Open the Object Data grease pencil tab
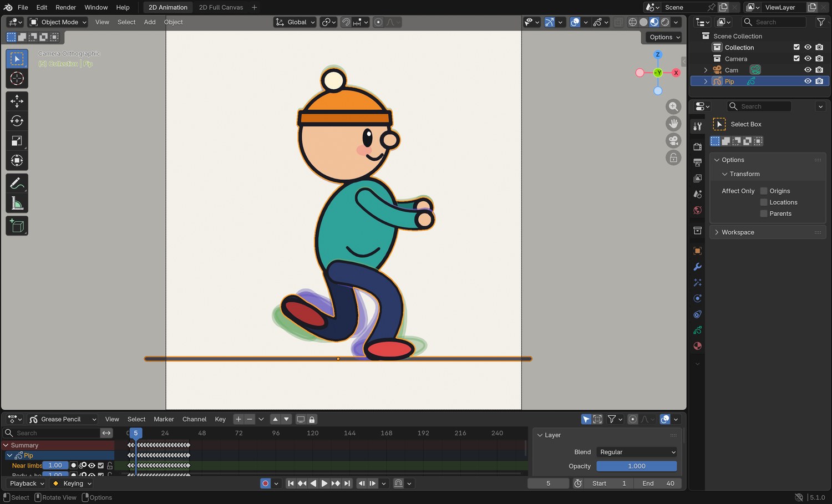 [x=698, y=330]
